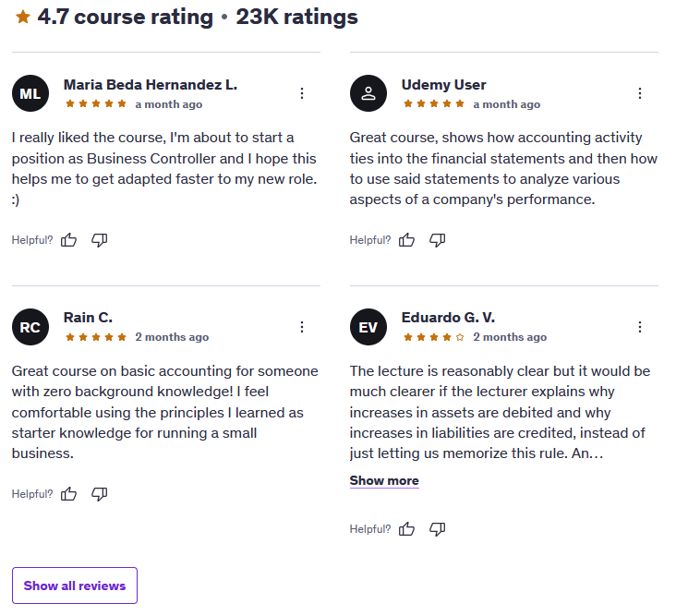676x616 pixels.
Task: Click the RC avatar circle
Action: (x=30, y=327)
